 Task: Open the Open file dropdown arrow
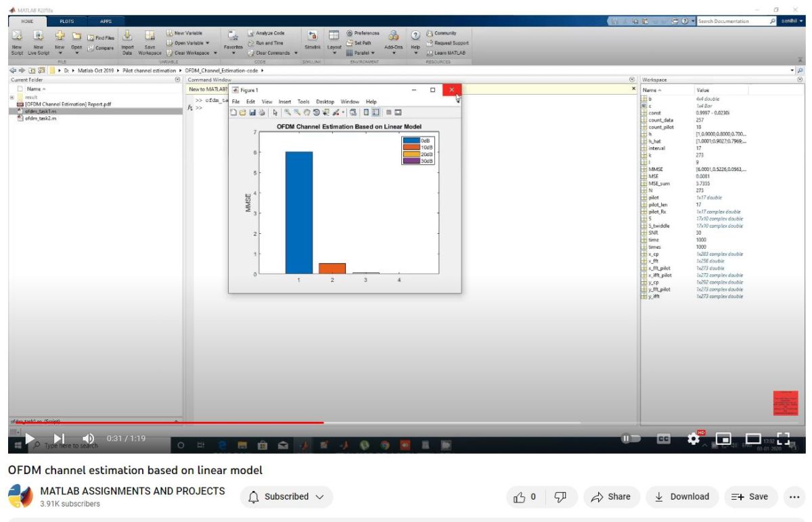click(x=76, y=52)
